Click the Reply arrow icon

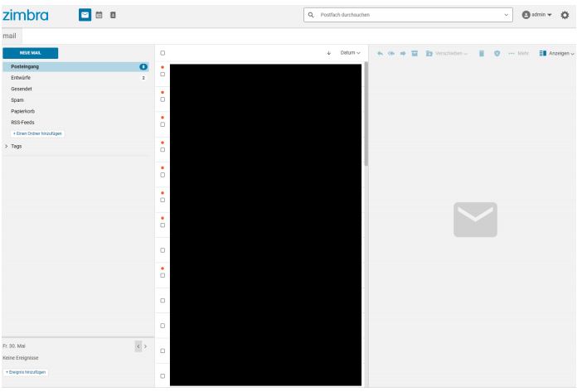pos(380,53)
